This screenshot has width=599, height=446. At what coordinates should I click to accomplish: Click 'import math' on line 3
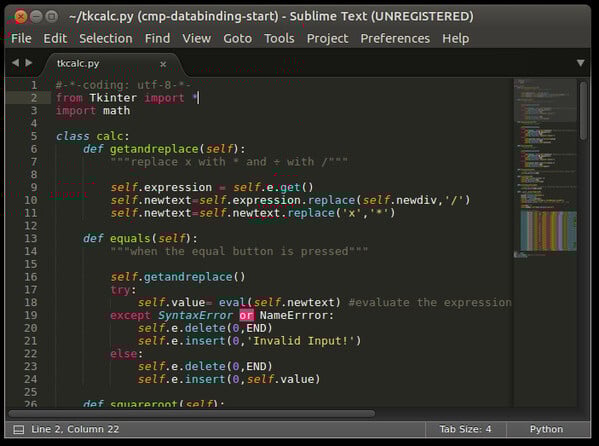93,111
